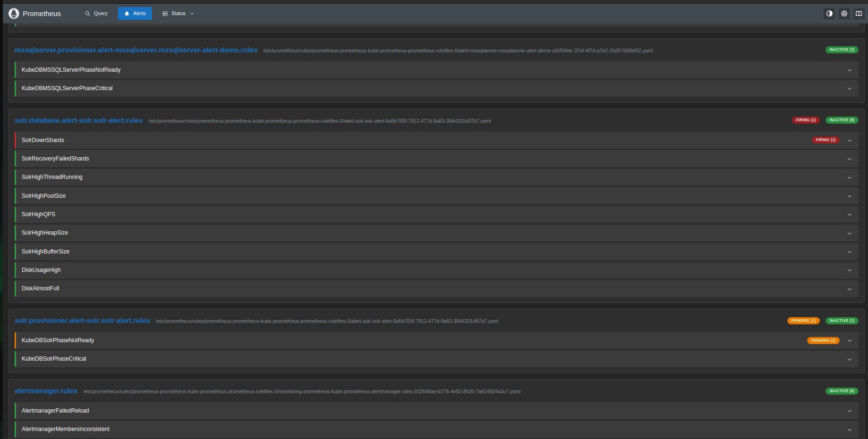The width and height of the screenshot is (868, 439).
Task: Open alertmanager.rules group link
Action: point(46,391)
